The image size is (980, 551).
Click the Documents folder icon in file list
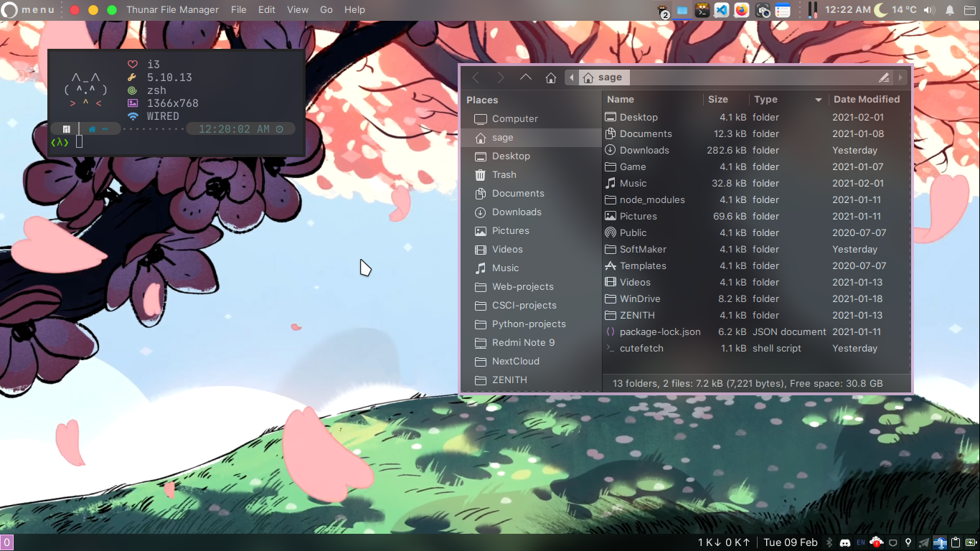coord(611,133)
